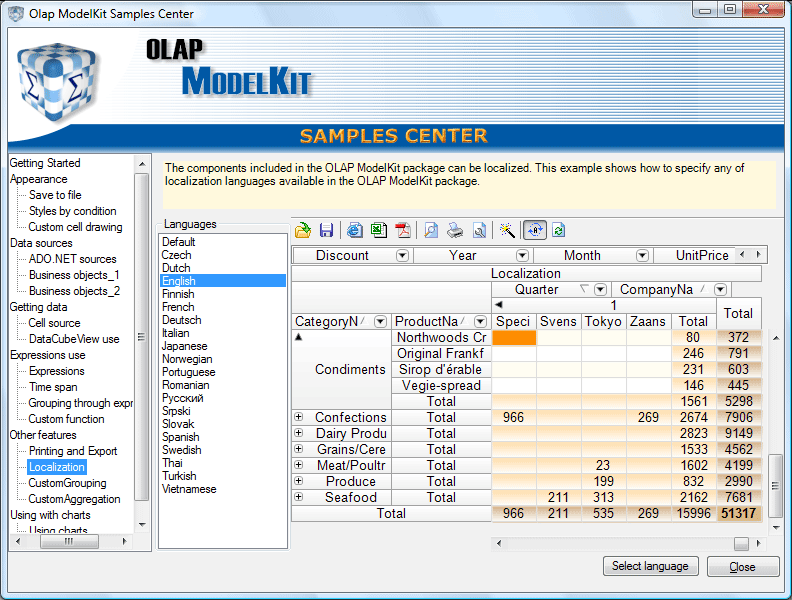Open print preview magnifier icon
The height and width of the screenshot is (600, 792).
431,230
